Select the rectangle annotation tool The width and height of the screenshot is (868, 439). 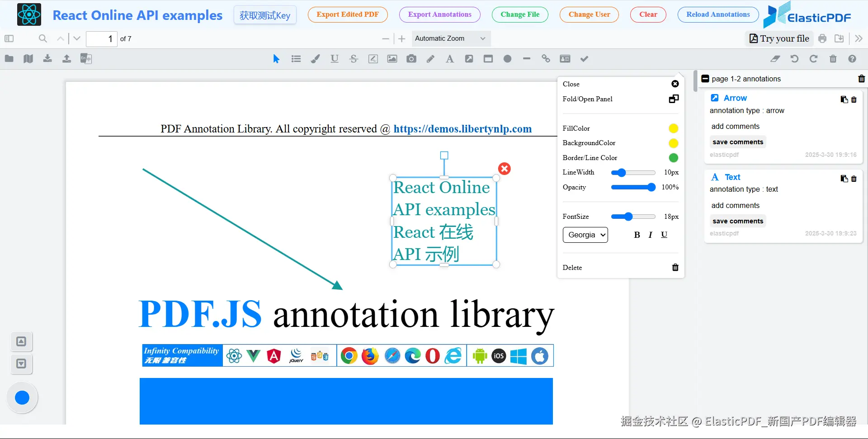488,59
